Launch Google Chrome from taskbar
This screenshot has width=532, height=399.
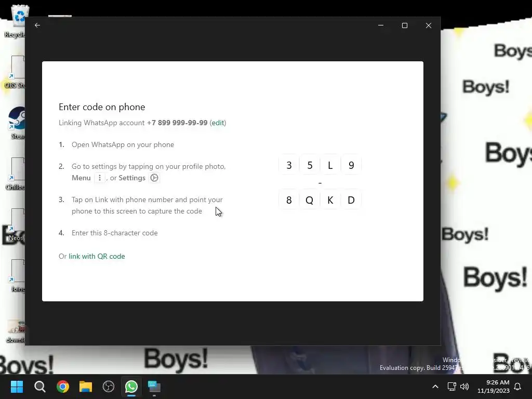pos(63,387)
